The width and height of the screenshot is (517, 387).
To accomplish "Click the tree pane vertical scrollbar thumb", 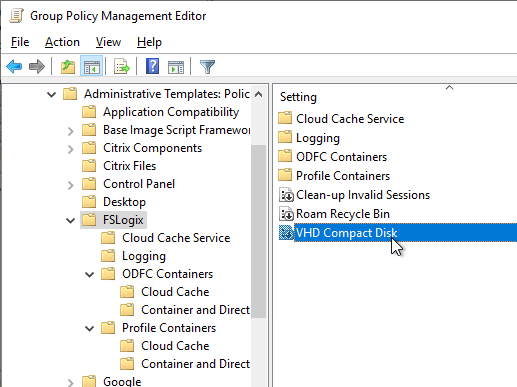I will click(259, 231).
